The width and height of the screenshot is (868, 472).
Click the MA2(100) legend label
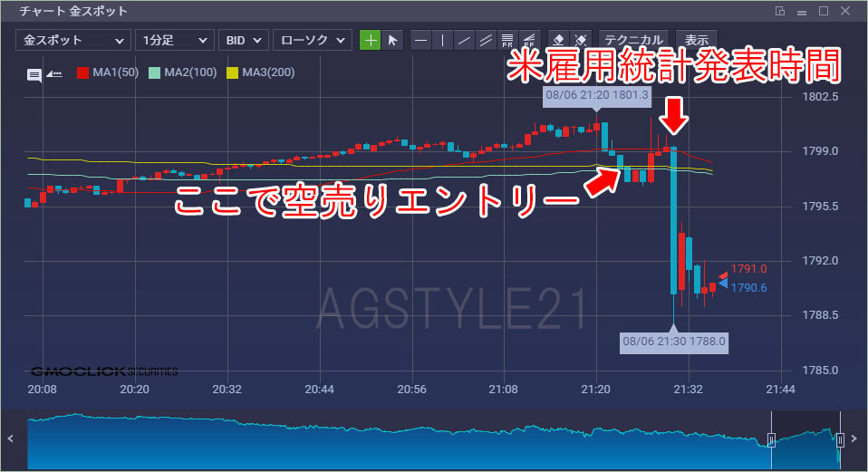[x=190, y=72]
